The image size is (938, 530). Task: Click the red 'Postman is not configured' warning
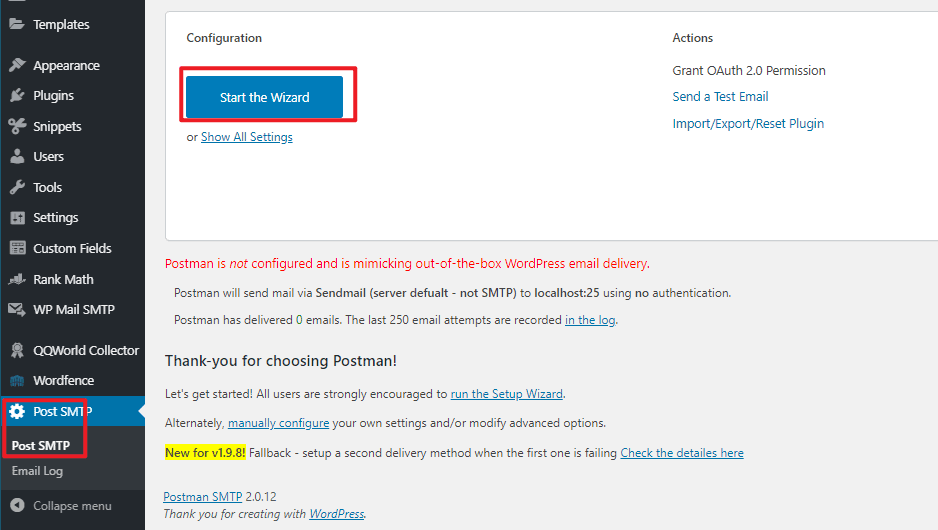tap(407, 264)
